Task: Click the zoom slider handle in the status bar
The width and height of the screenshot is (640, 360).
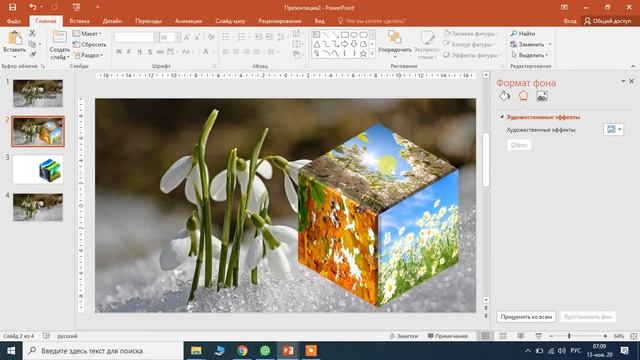Action: point(569,336)
